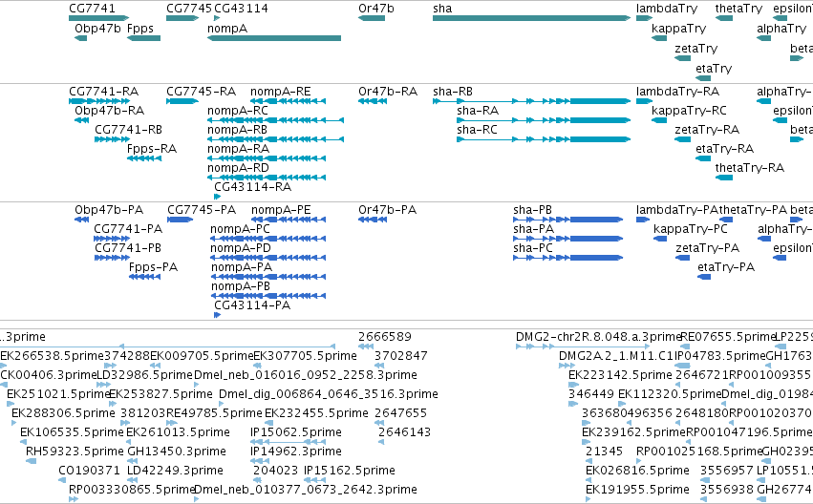Open transcript "Fpps-RA"
Image resolution: width=813 pixels, height=504 pixels.
coord(152,149)
